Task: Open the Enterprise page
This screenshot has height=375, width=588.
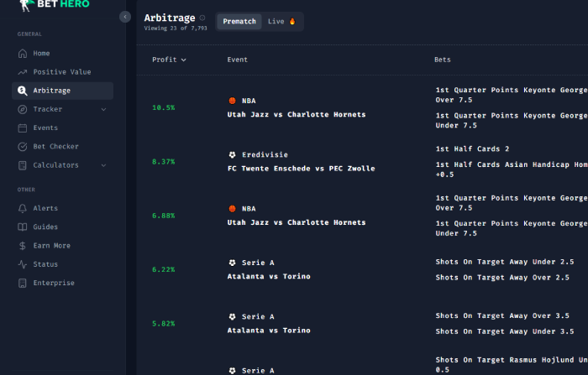Action: [x=63, y=284]
